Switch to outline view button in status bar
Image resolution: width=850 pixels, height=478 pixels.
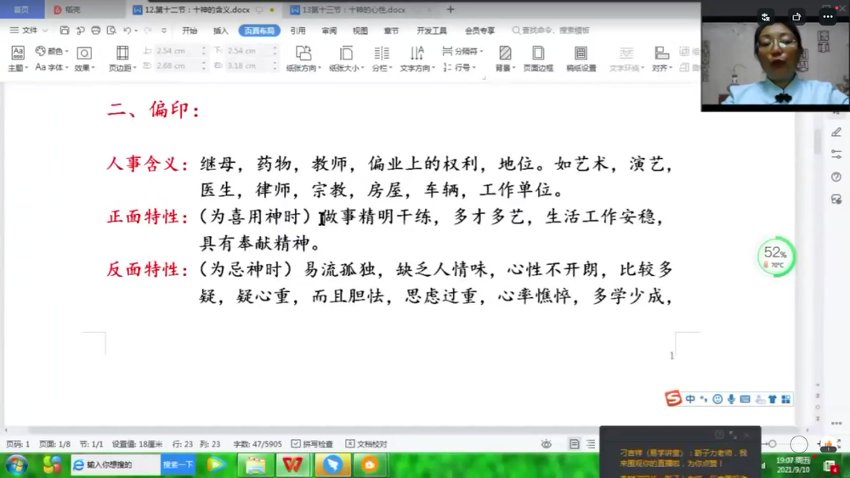point(591,444)
